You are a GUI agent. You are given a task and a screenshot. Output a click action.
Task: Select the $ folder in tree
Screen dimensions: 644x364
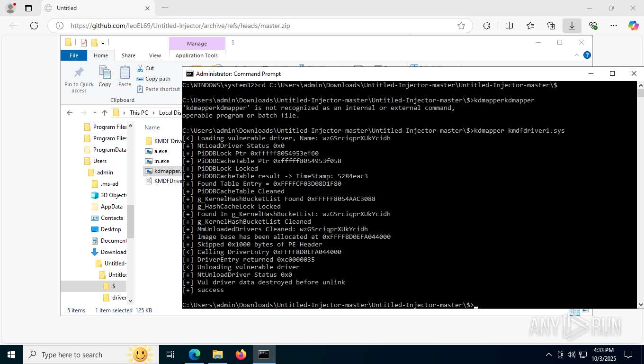click(x=109, y=286)
